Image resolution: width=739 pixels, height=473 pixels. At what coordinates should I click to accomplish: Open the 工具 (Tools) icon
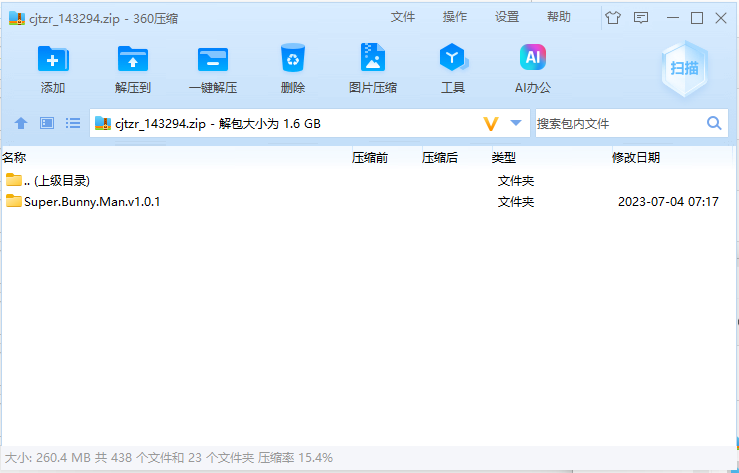point(453,57)
